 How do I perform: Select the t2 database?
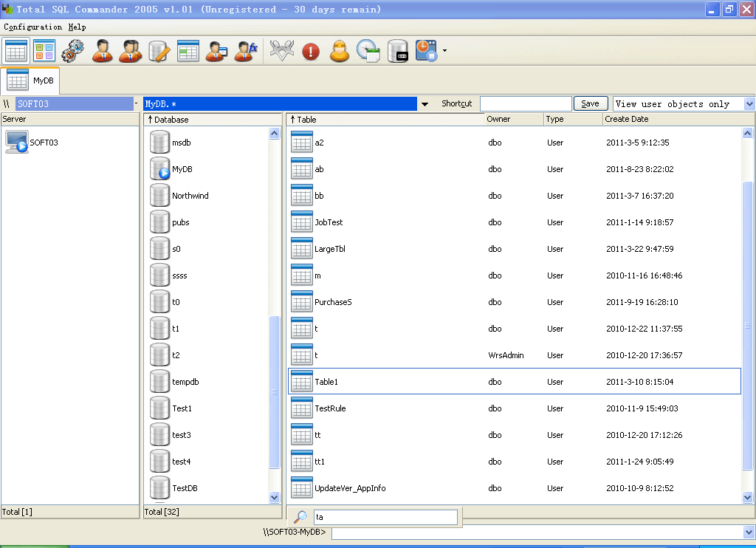(176, 355)
